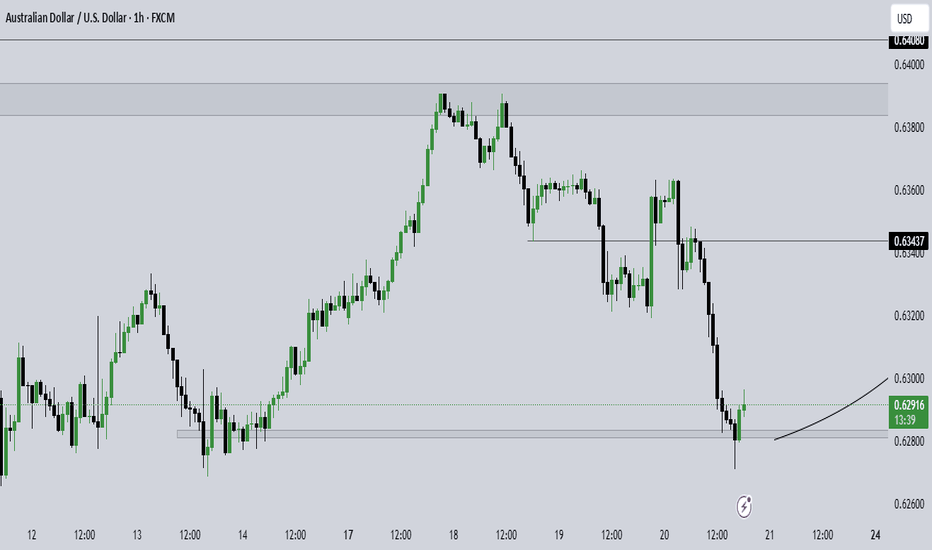Click the 0.63000 price axis label
Image resolution: width=932 pixels, height=550 pixels.
click(909, 379)
